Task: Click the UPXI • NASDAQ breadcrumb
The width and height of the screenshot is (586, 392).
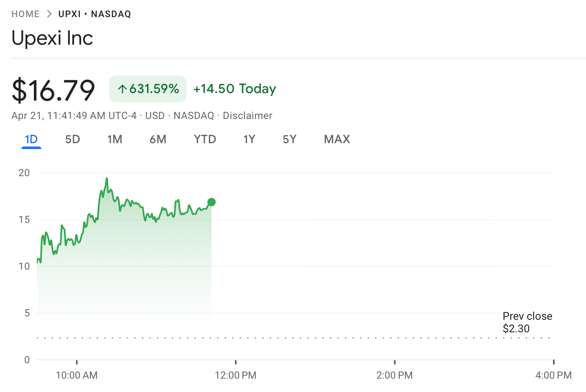Action: (95, 14)
